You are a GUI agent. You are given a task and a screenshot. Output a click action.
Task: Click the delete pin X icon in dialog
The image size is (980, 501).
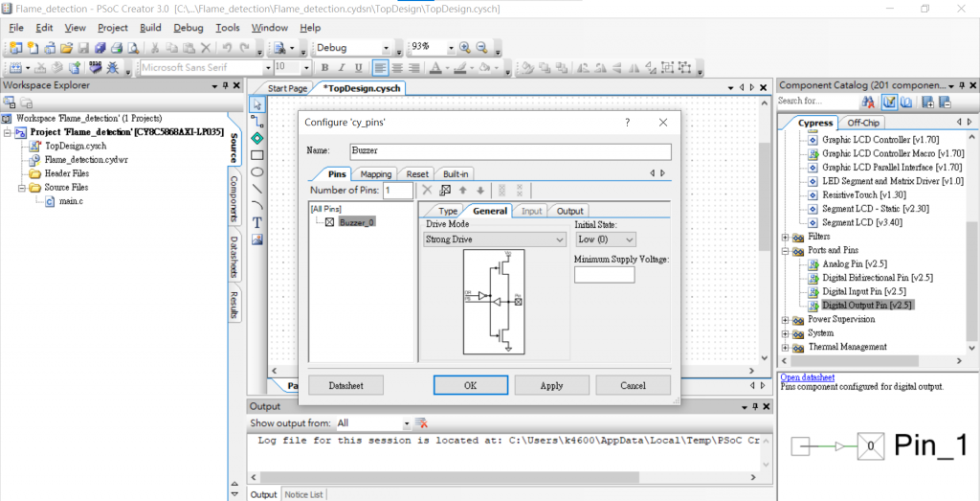click(428, 190)
